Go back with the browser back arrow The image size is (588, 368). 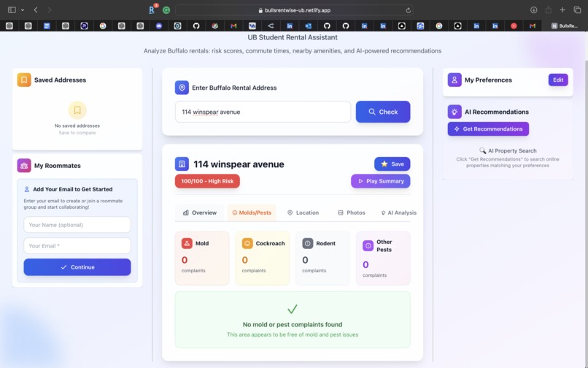click(x=36, y=10)
